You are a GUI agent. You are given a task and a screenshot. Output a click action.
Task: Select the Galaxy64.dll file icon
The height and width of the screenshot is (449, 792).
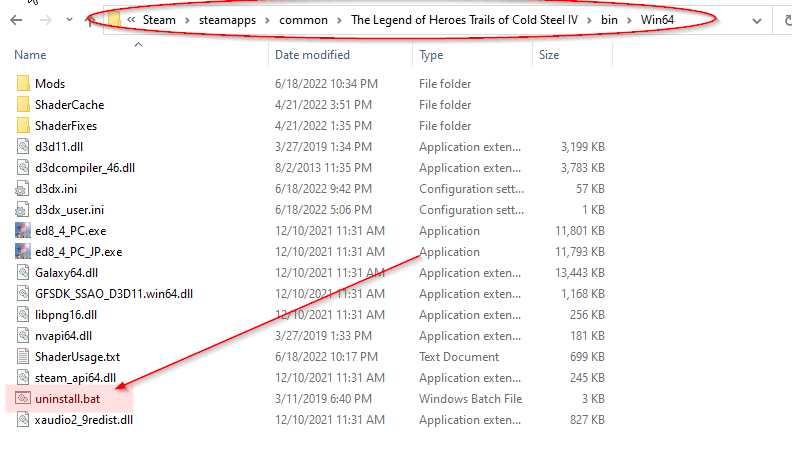tap(23, 273)
